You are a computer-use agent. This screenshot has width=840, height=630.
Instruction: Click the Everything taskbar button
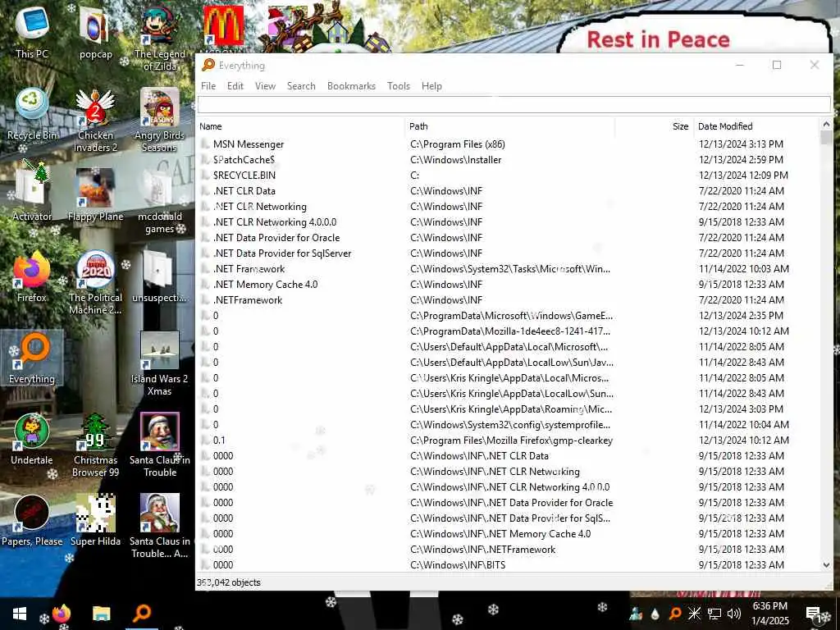pos(142,614)
